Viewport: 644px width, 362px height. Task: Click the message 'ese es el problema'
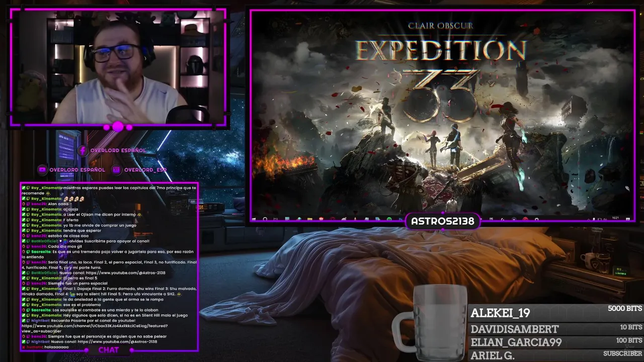tap(82, 305)
